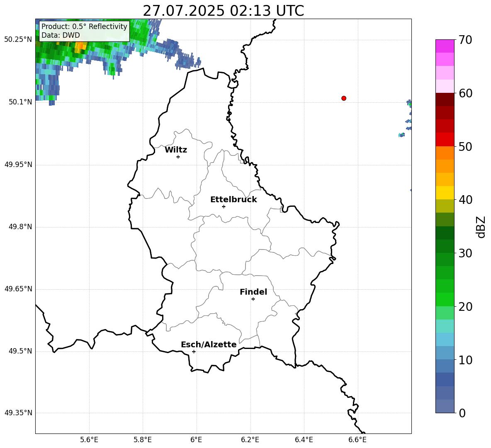Image resolution: width=491 pixels, height=448 pixels.
Task: Click the Wiltz location cross marker
Action: [178, 157]
